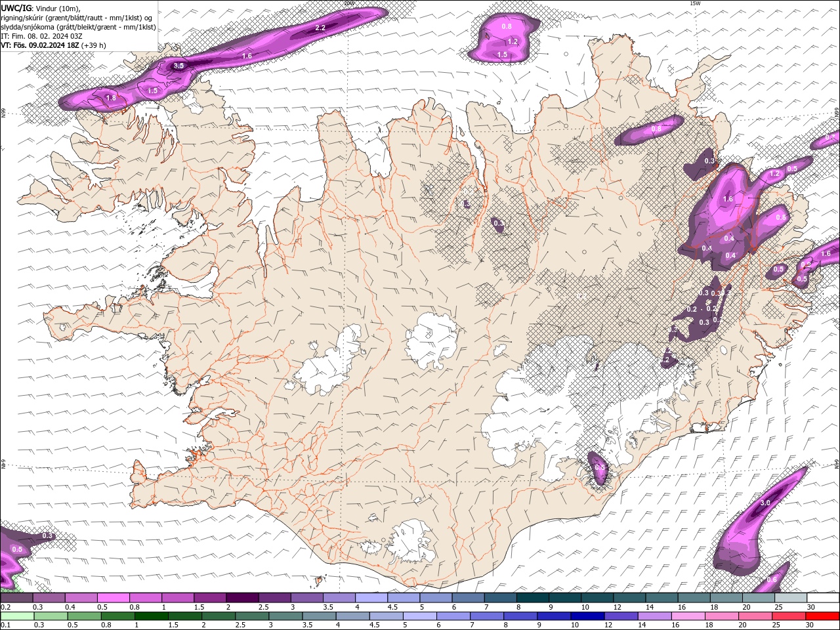This screenshot has width=840, height=630.
Task: Select the darkest purple 2 swatch in snow legend
Action: tap(242, 598)
